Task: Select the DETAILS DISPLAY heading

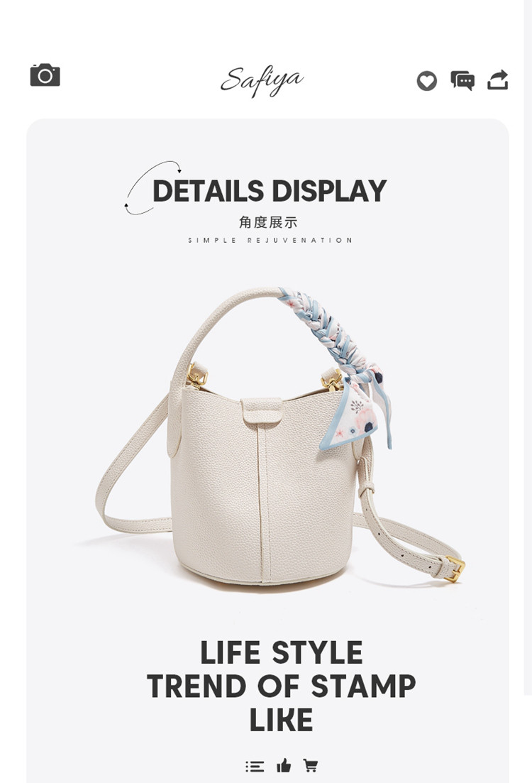Action: [270, 191]
